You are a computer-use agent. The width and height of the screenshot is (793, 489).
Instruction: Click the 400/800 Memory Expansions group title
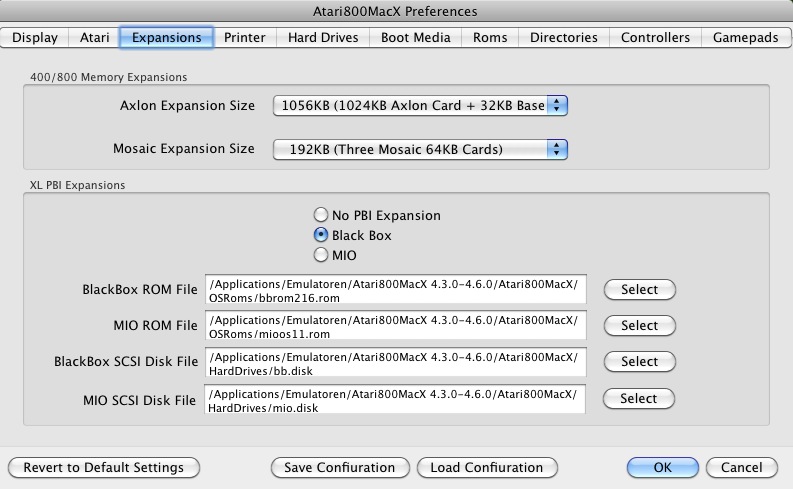(108, 77)
